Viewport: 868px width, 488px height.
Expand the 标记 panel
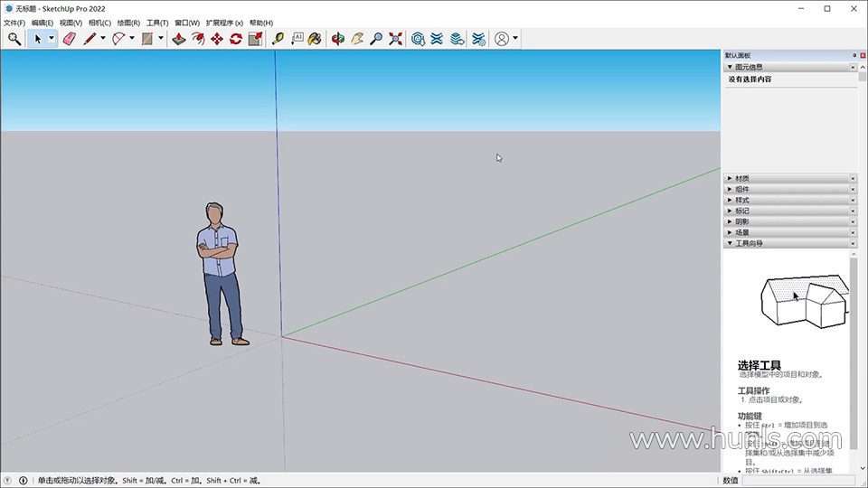coord(730,211)
